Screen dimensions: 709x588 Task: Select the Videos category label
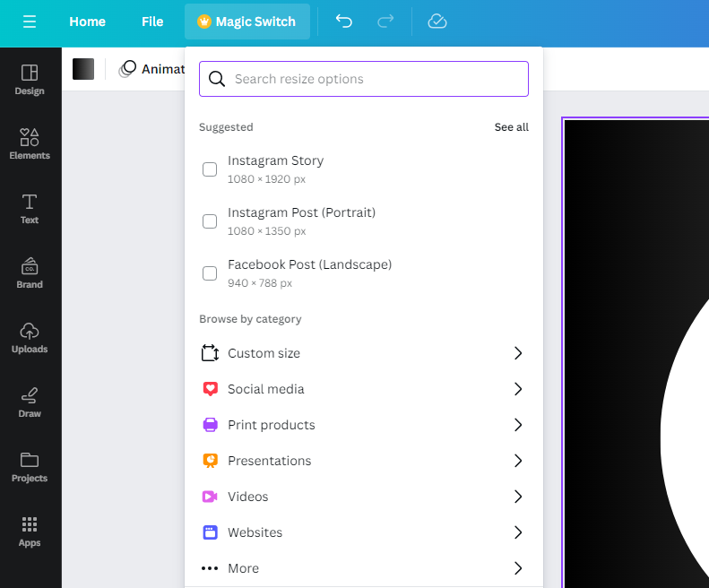pyautogui.click(x=247, y=497)
